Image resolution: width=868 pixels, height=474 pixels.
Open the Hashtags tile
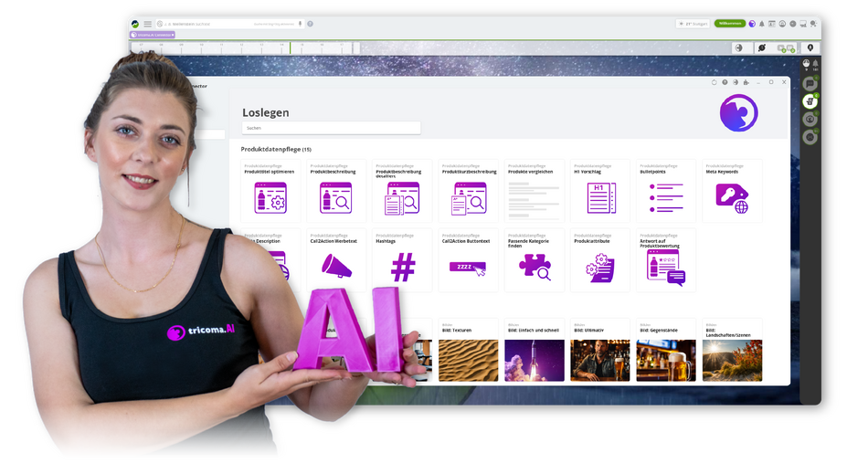(402, 260)
